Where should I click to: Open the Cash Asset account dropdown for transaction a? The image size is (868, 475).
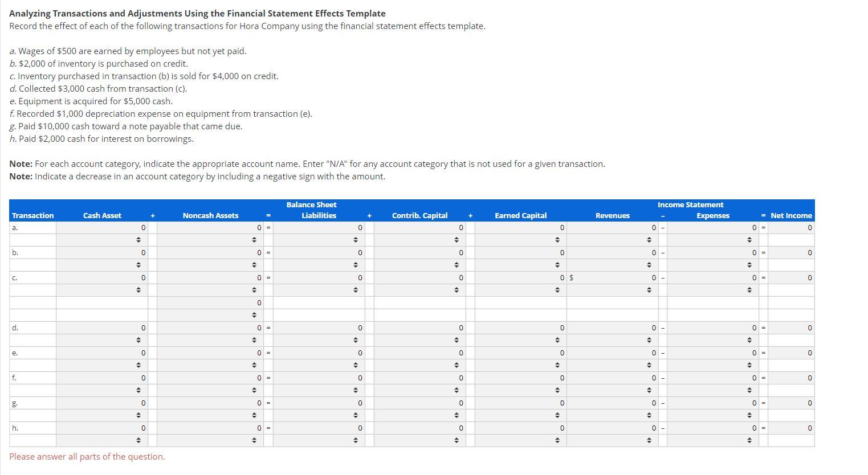(140, 239)
